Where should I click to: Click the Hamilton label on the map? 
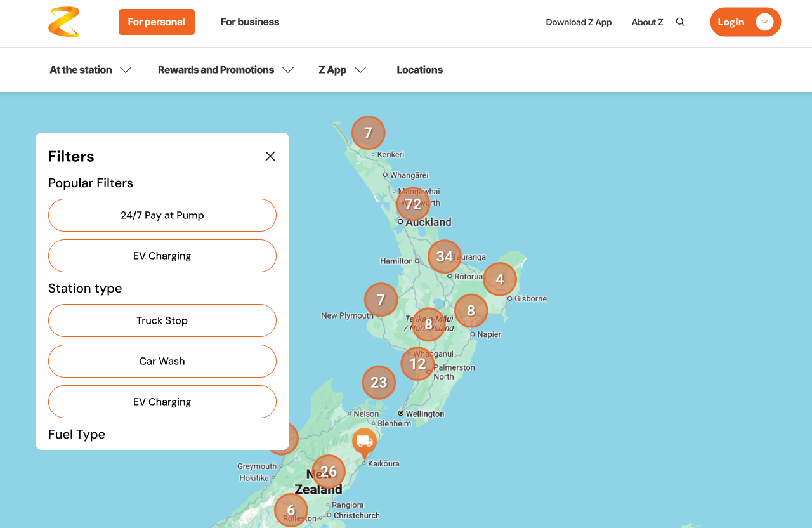(x=396, y=261)
